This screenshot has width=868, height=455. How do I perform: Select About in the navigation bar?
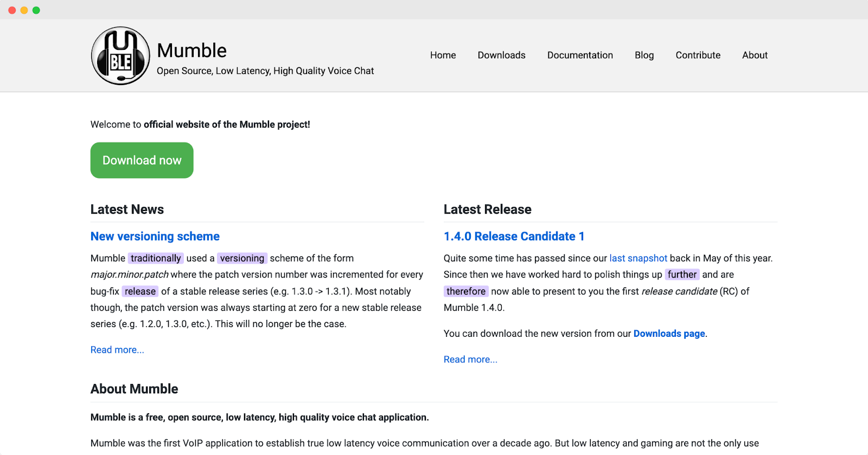coord(755,55)
